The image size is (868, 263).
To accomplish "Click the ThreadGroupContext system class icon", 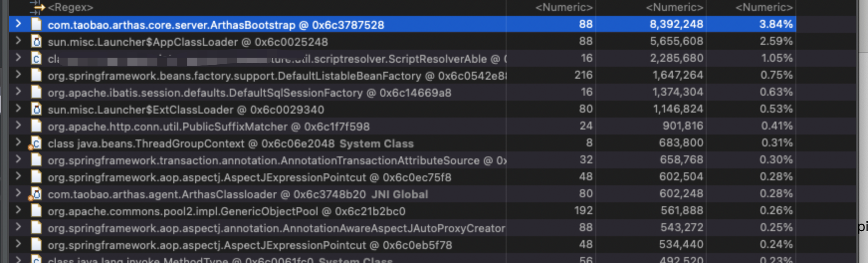I will pyautogui.click(x=35, y=143).
